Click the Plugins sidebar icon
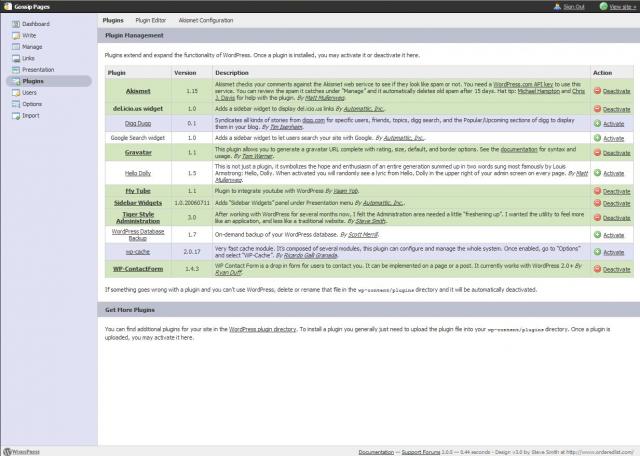The height and width of the screenshot is (456, 640). 16,81
